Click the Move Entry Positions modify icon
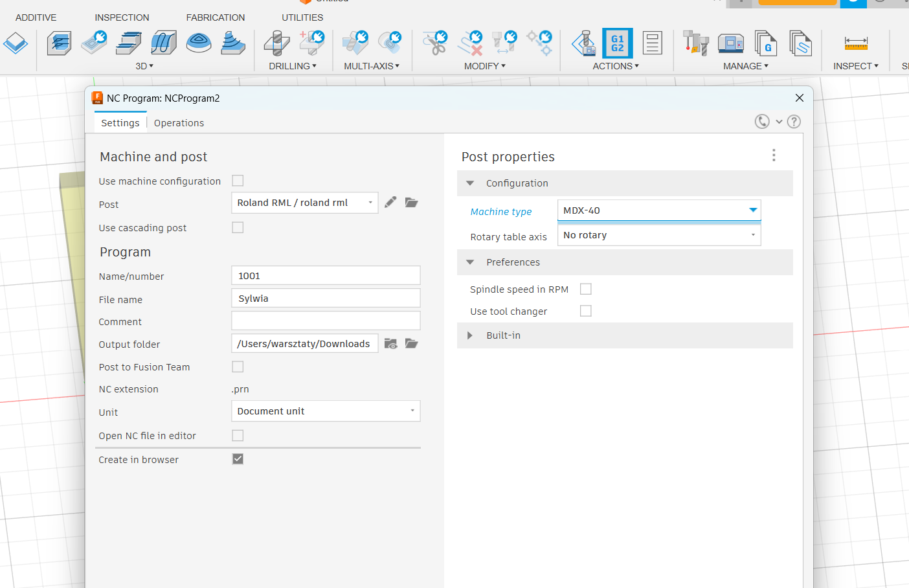 pos(539,43)
